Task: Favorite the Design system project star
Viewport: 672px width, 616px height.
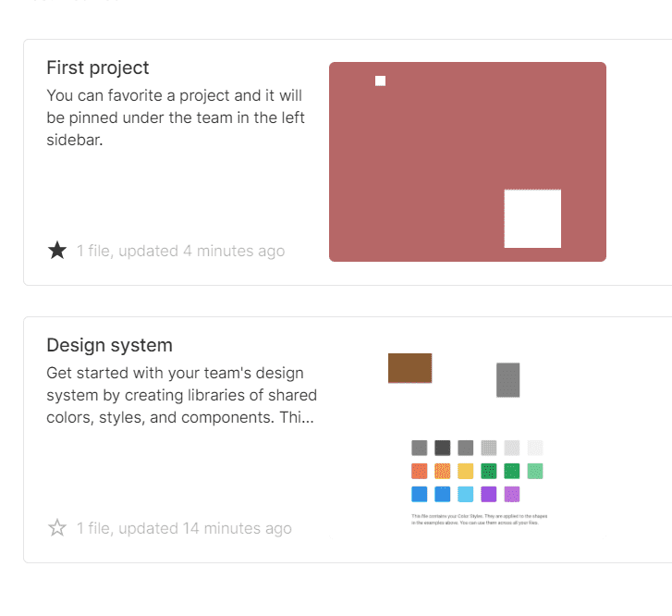Action: pyautogui.click(x=57, y=528)
